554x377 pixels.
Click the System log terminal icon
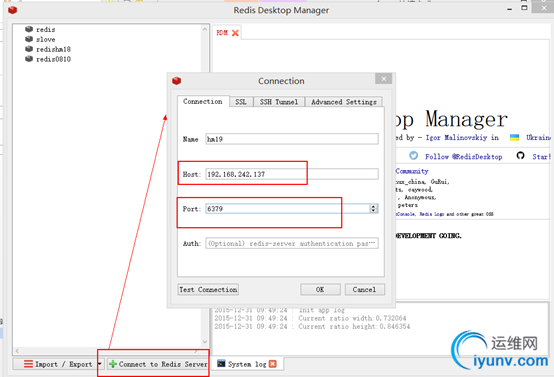[x=221, y=364]
